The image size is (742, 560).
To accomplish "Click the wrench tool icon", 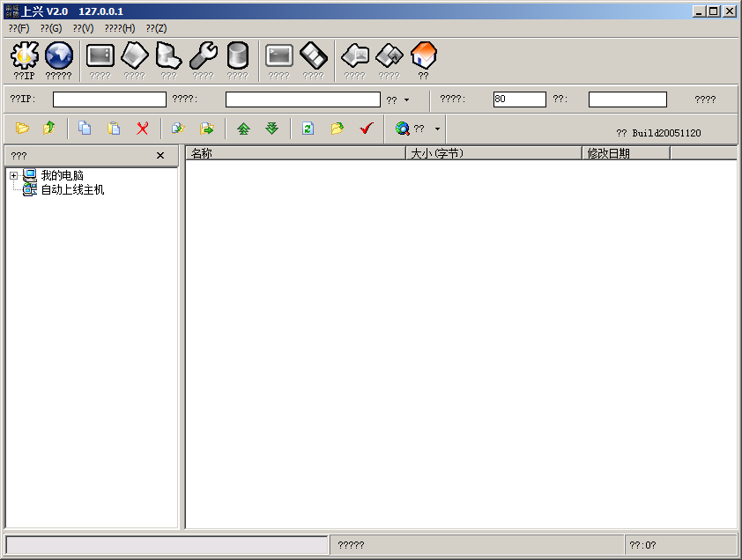I will (x=204, y=56).
